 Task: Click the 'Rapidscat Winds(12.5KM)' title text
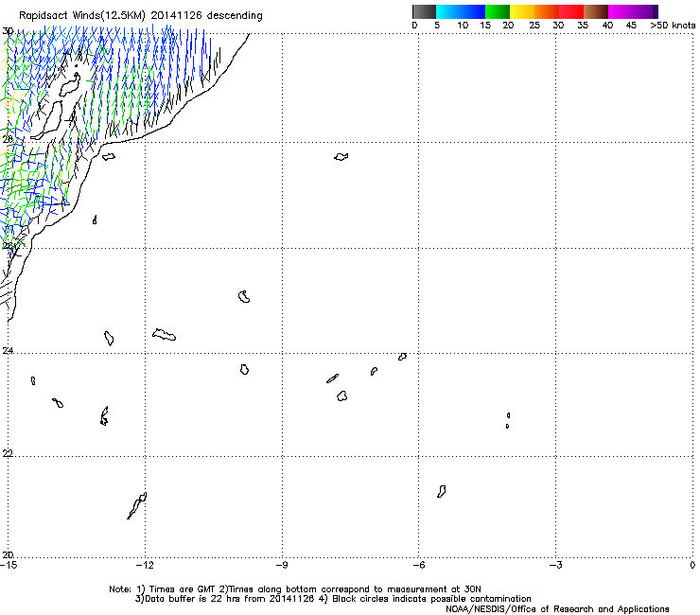(82, 16)
